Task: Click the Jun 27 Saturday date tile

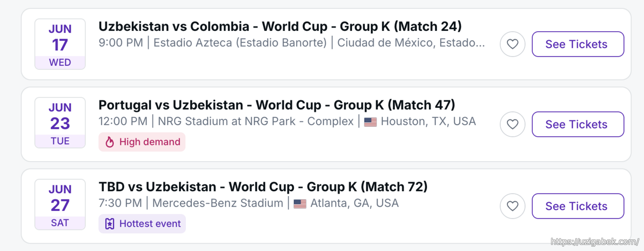Action: 60,205
